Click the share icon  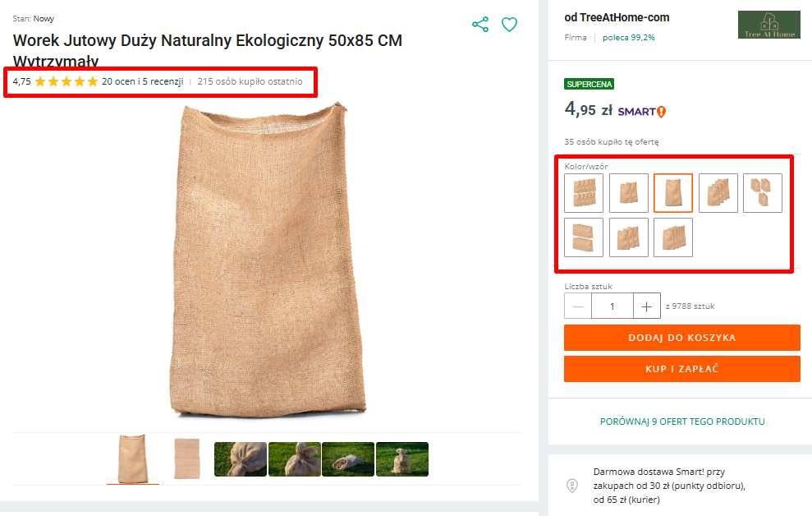coord(480,25)
